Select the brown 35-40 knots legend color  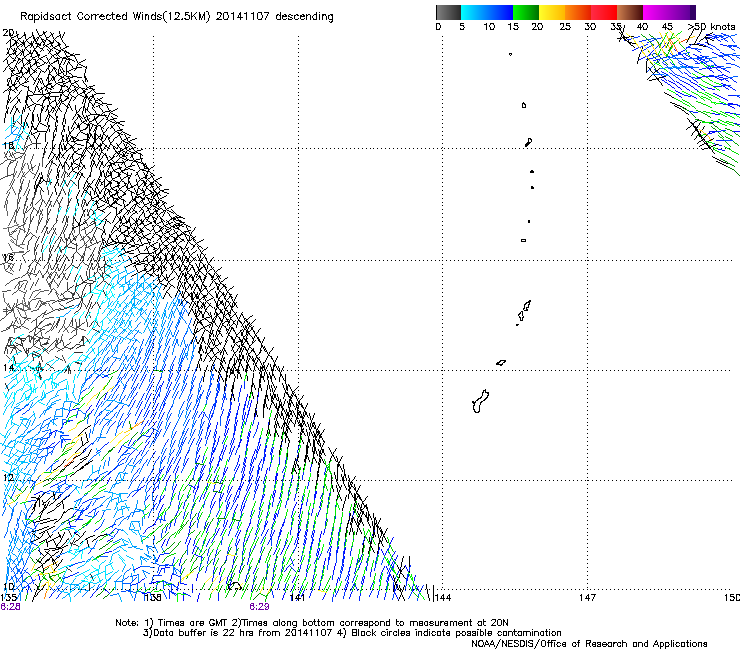[630, 12]
